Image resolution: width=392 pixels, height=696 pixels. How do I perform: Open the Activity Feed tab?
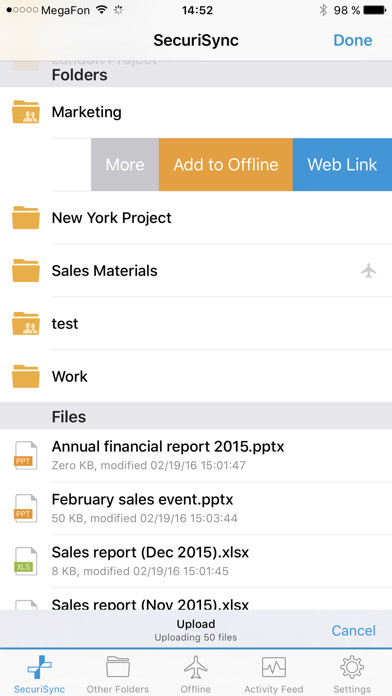[x=274, y=674]
